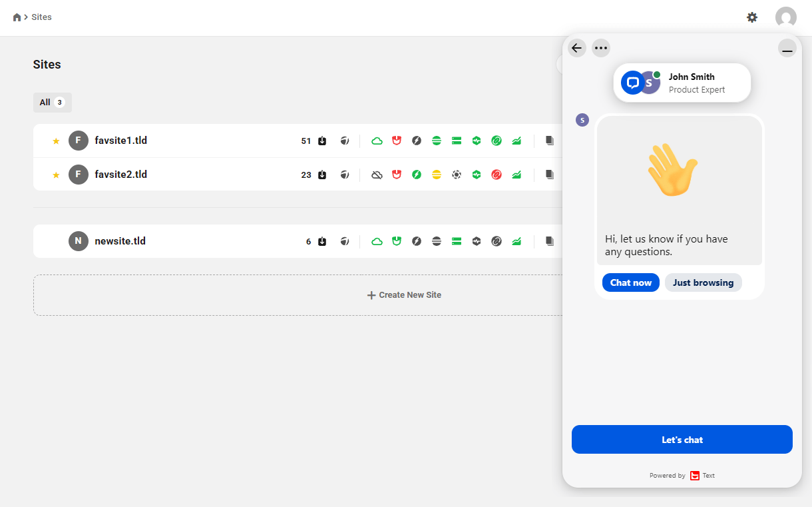Select the All sites filter tab

(53, 103)
